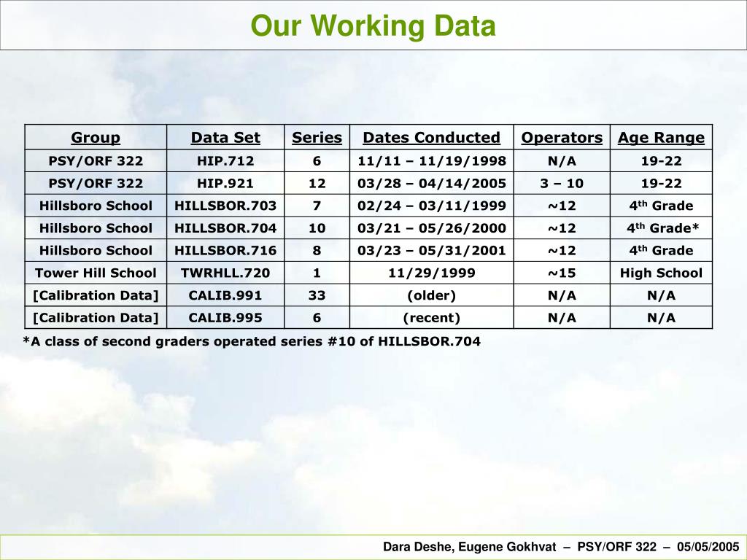Click the date range '03/21 – 05/26/2000'
Image resolution: width=747 pixels, height=560 pixels.
(x=432, y=228)
